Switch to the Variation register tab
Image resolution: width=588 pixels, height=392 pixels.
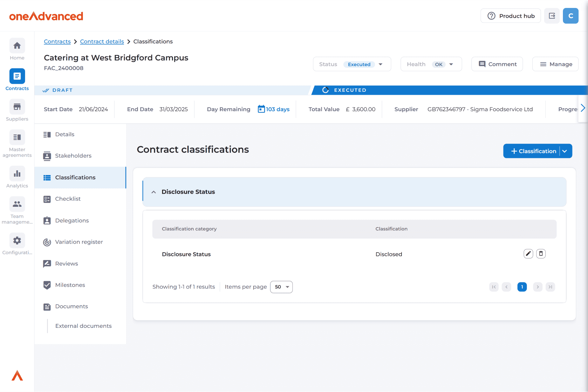tap(79, 242)
